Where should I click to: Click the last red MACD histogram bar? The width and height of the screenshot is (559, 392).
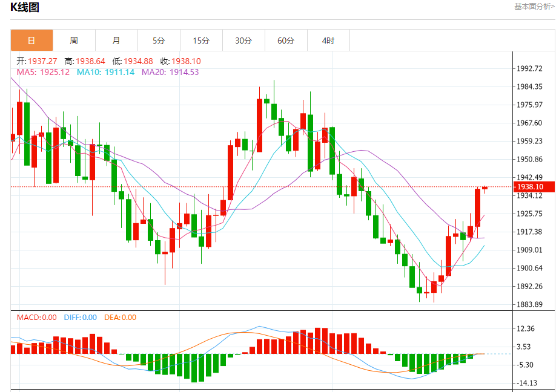pos(383,353)
